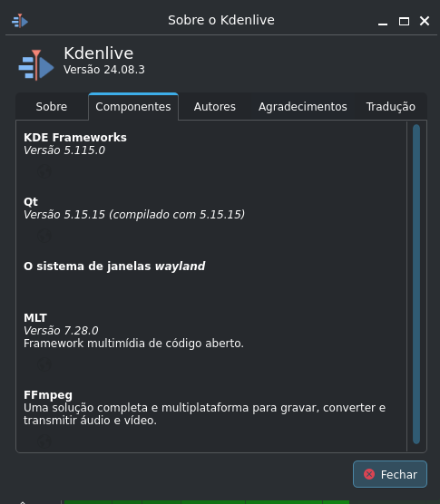The image size is (440, 504).
Task: Show the Agradecimentos tab
Action: pos(303,107)
